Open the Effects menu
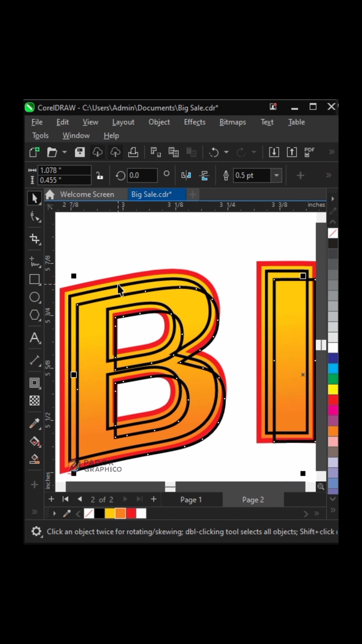The height and width of the screenshot is (644, 362). coord(195,122)
